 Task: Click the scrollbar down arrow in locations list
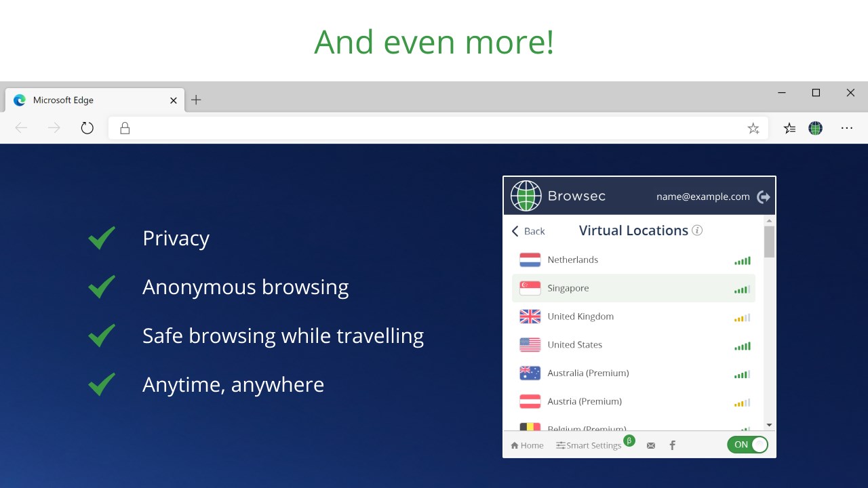pos(769,425)
